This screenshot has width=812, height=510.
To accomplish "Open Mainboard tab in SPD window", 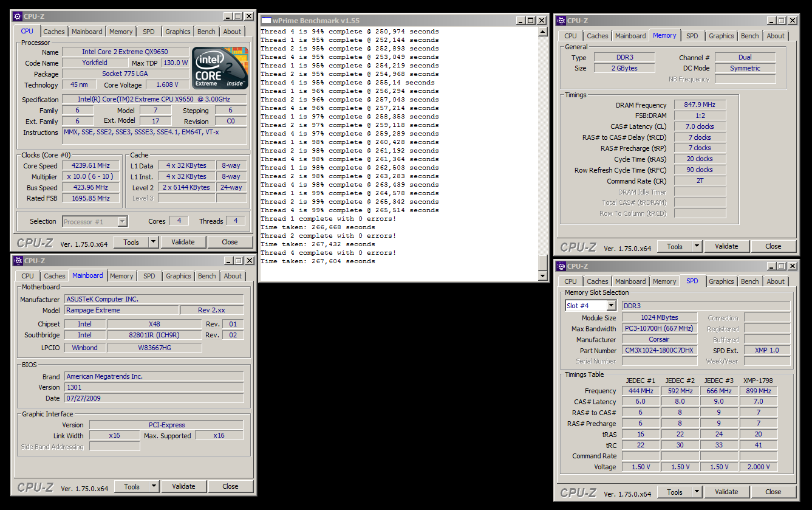I will (x=630, y=281).
